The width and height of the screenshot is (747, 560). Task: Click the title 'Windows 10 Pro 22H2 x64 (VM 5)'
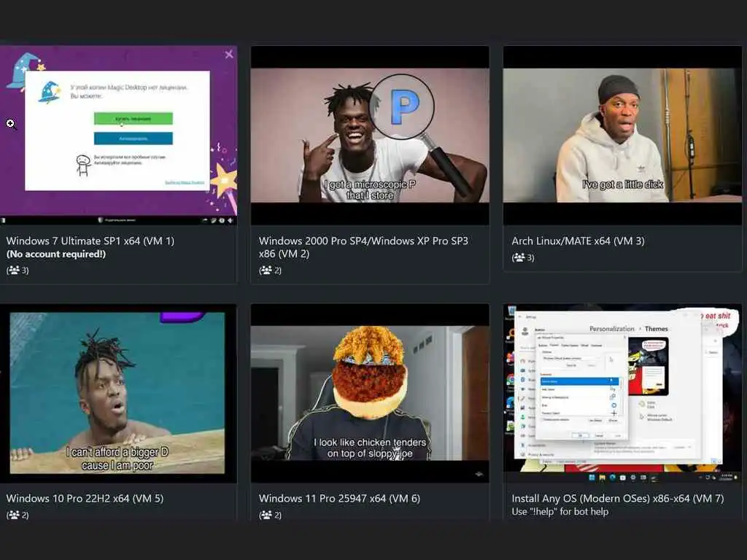[x=85, y=499]
